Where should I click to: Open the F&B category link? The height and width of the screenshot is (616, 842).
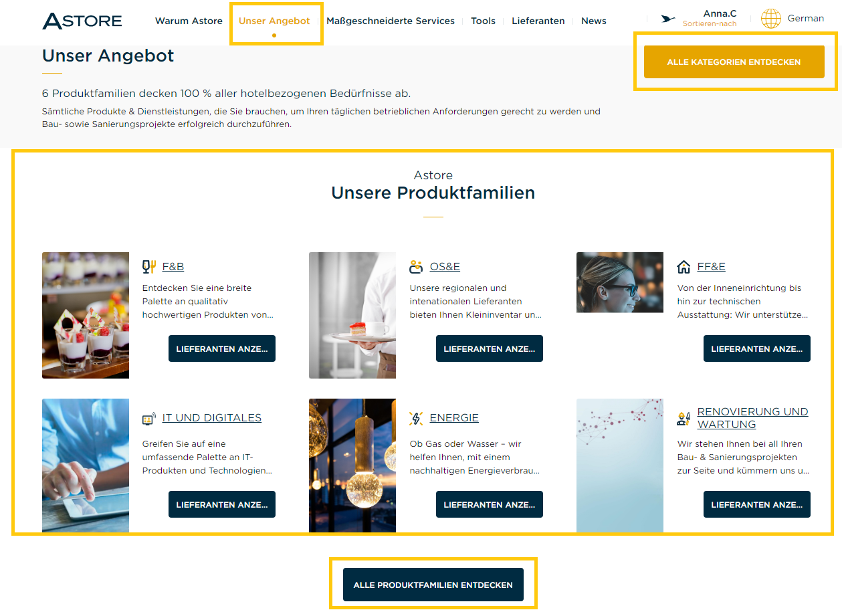173,267
